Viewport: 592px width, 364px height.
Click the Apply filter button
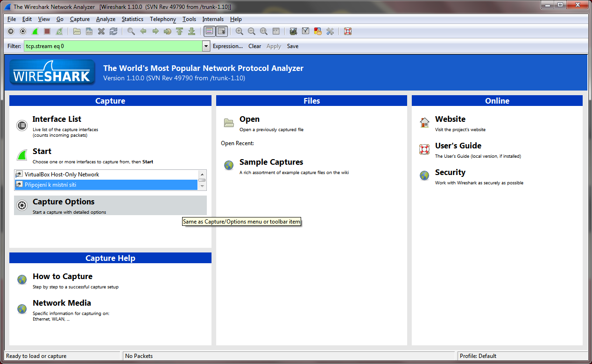click(274, 46)
